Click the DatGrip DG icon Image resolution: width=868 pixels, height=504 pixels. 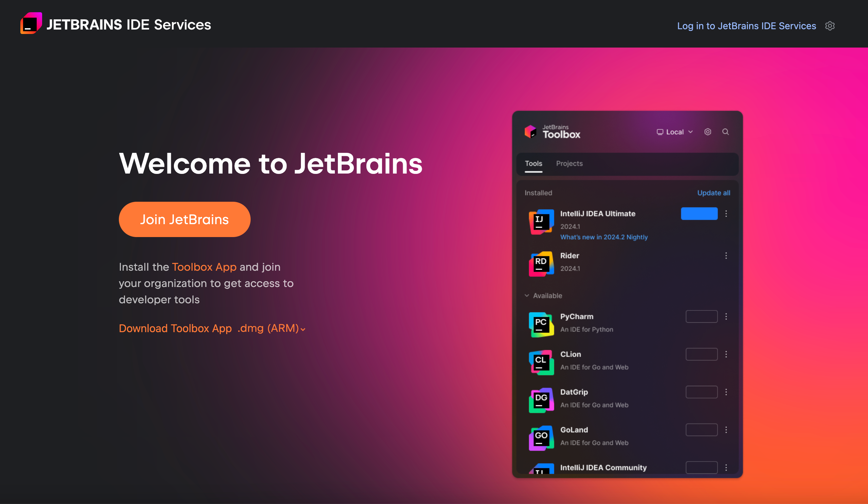pyautogui.click(x=541, y=400)
